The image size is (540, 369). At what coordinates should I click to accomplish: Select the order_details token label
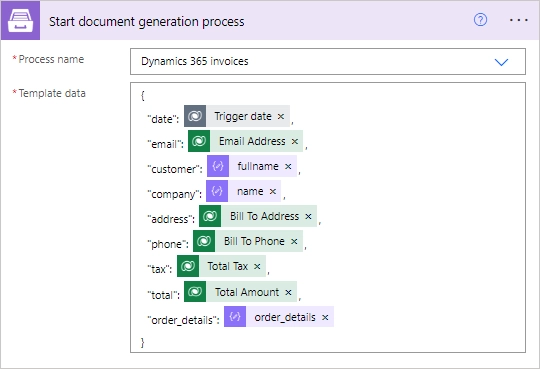(x=285, y=317)
